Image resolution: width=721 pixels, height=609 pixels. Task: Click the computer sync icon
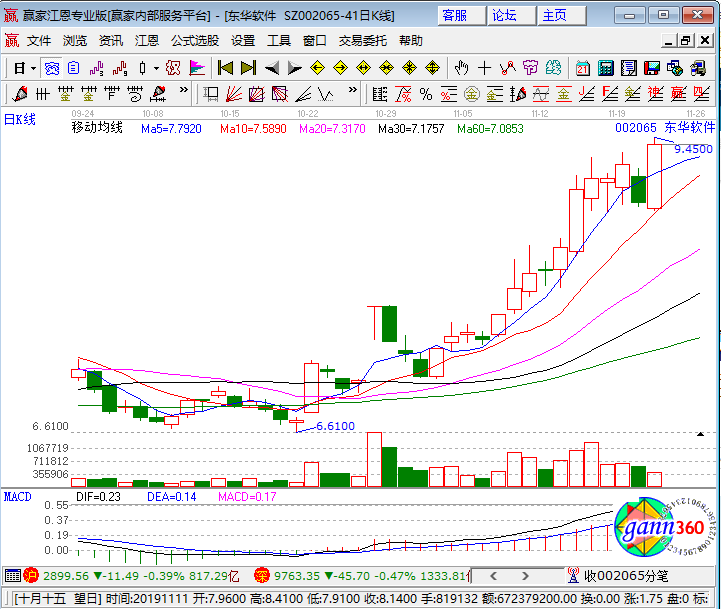click(698, 69)
